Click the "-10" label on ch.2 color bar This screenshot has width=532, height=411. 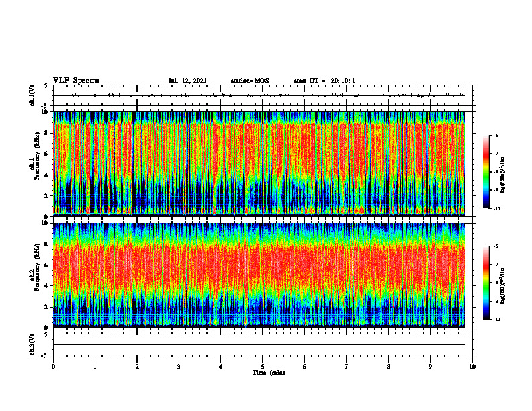496,319
